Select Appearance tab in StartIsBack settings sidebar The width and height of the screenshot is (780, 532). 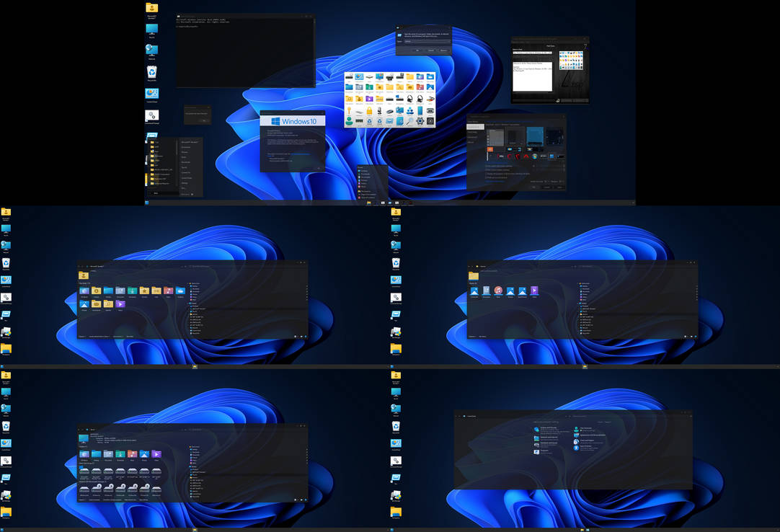pos(475,127)
